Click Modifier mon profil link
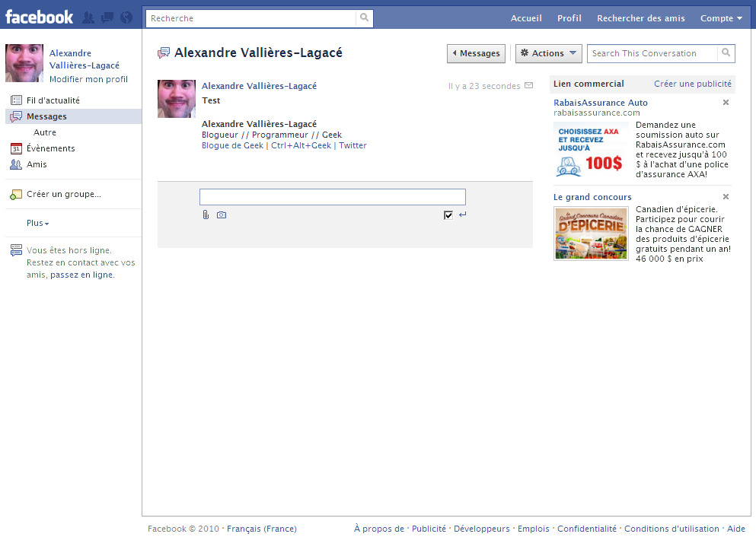The image size is (756, 537). [88, 79]
